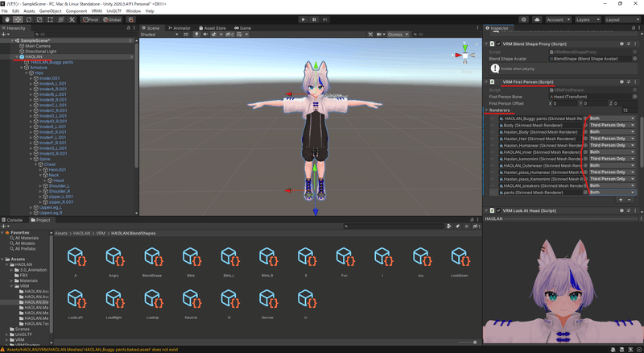The width and height of the screenshot is (644, 353).
Task: Select the Hand tool in toolbar
Action: [x=7, y=19]
